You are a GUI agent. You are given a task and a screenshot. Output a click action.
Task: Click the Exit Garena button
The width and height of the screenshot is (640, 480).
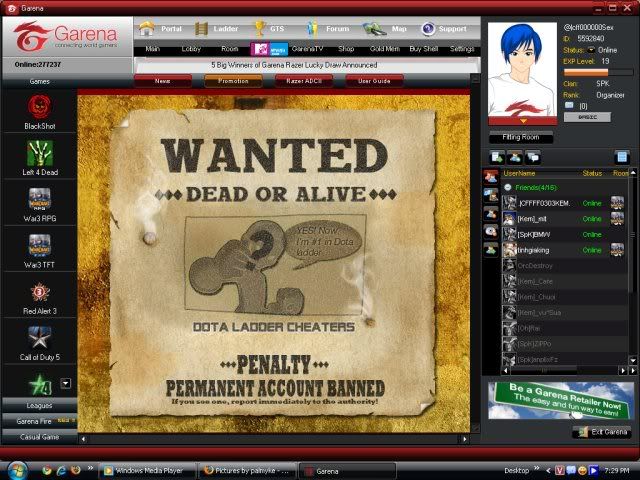pos(602,432)
